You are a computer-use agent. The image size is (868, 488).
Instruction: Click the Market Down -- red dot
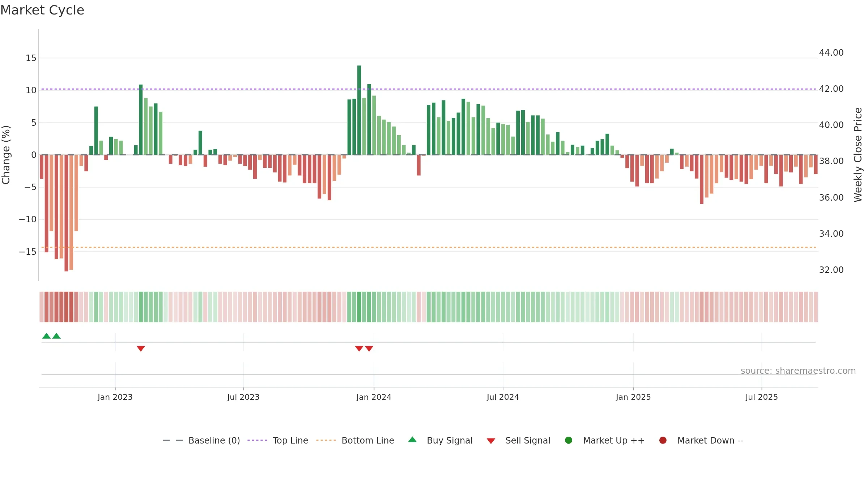coord(663,440)
